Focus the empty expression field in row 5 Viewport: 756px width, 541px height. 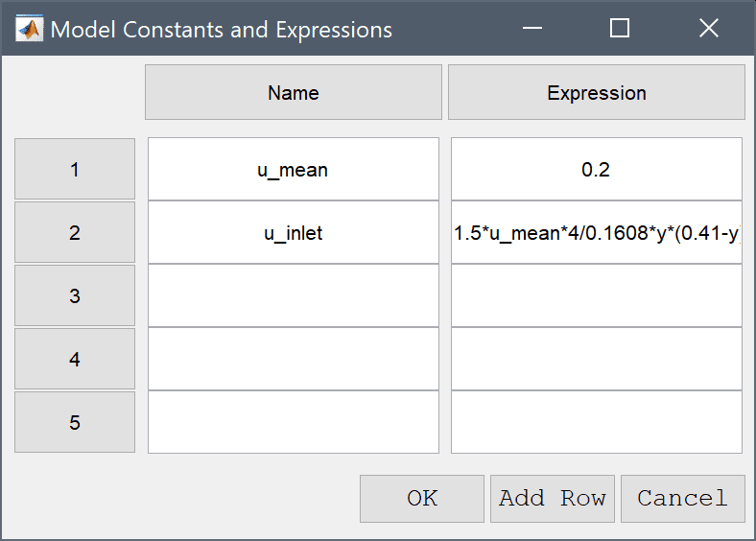(x=597, y=422)
